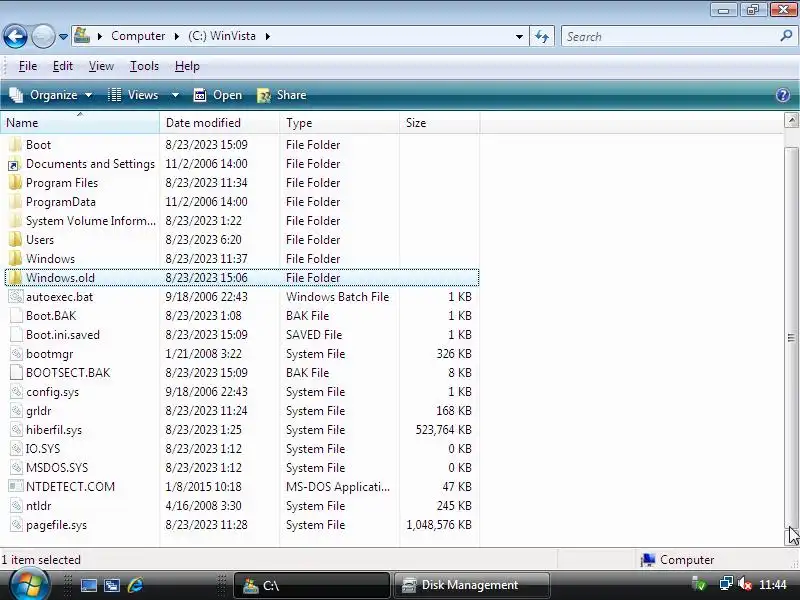Sort by the Size column header
The image size is (800, 600).
439,123
